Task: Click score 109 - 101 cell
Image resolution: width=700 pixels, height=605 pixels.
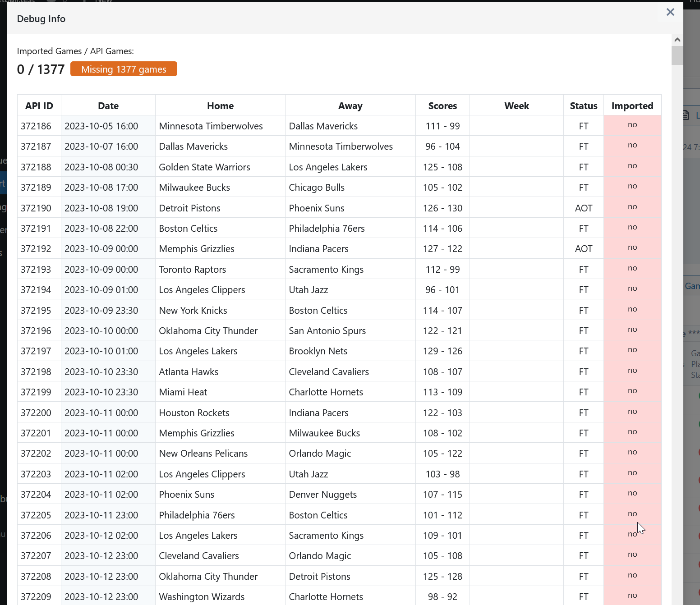Action: (x=442, y=536)
